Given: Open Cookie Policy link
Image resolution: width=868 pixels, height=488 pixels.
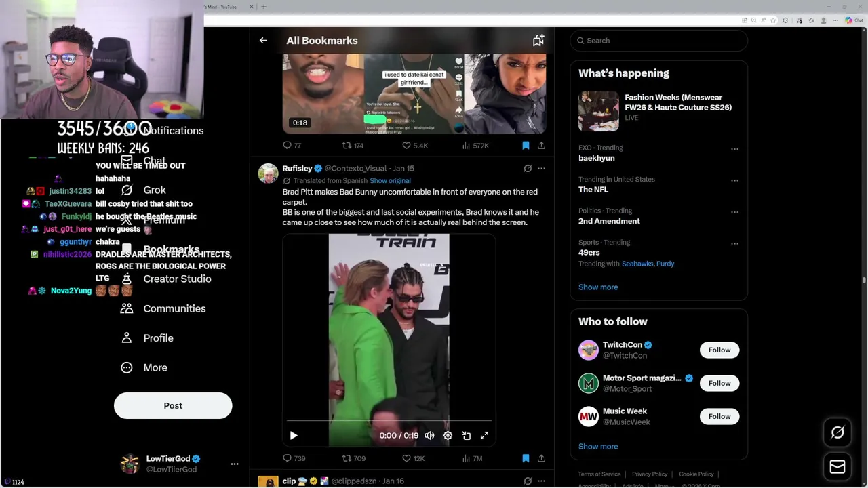Looking at the screenshot, I should click(696, 474).
